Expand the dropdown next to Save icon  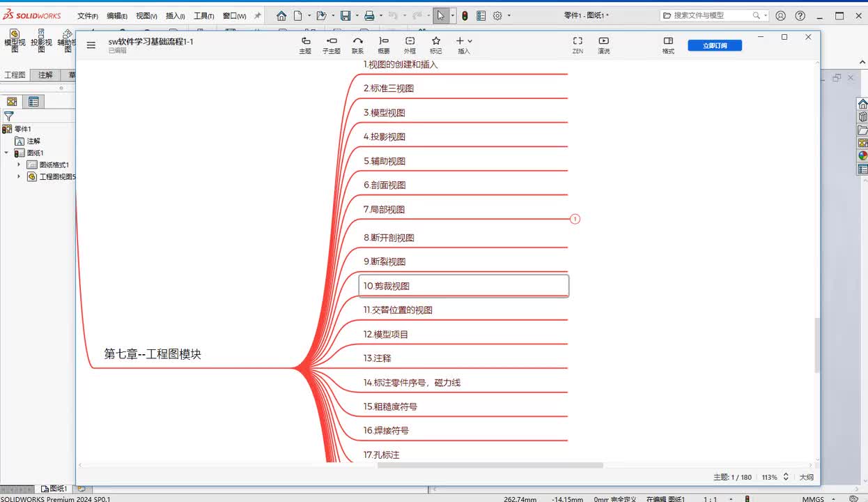[x=357, y=15]
